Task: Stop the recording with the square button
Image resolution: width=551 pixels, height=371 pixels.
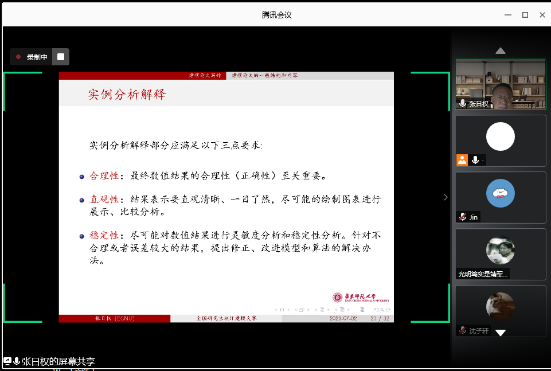Action: click(60, 57)
